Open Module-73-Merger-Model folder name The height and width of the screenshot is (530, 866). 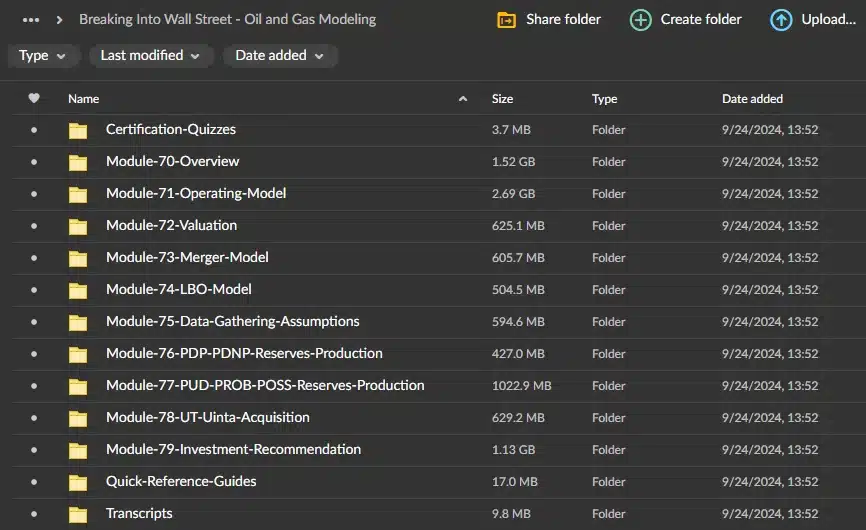tap(187, 257)
